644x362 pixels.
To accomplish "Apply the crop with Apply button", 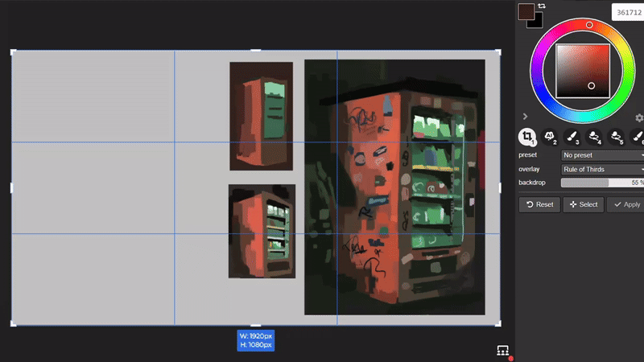I will tap(626, 204).
